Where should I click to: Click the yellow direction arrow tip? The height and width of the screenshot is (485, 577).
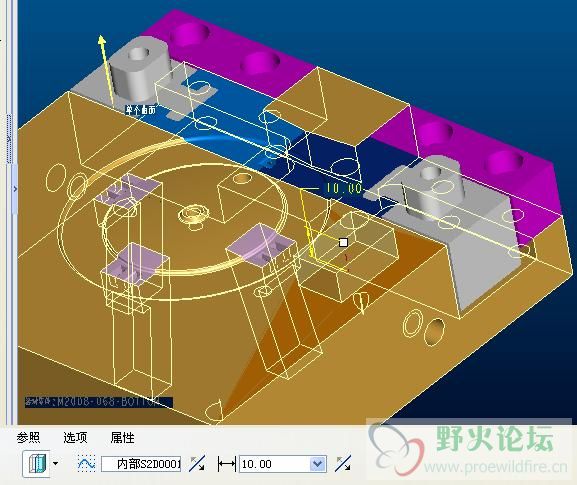point(102,39)
